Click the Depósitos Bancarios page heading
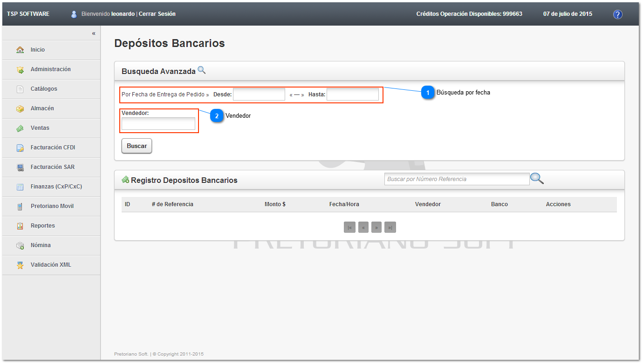This screenshot has width=643, height=364. (x=170, y=43)
